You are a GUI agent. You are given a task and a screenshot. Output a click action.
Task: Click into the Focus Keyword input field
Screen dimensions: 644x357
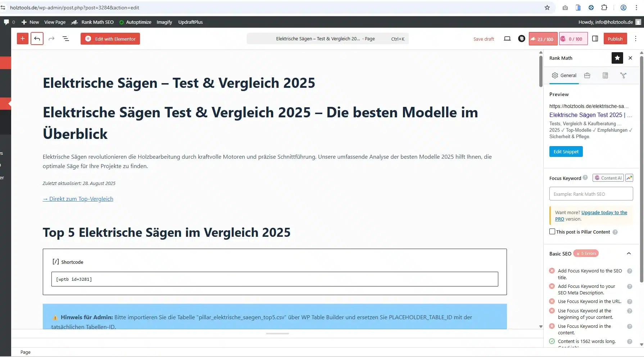[590, 194]
